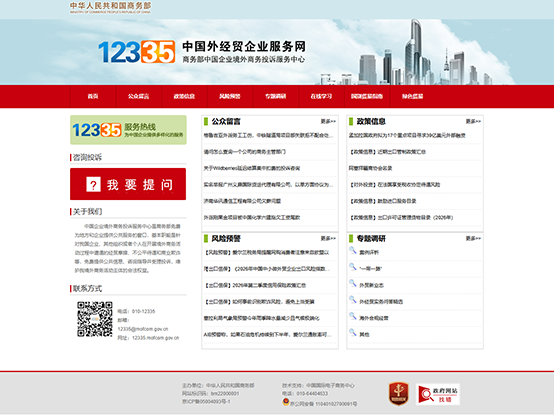Image resolution: width=554 pixels, height=415 pixels.
Task: Show more in the 政策信息 panel
Action: (473, 121)
